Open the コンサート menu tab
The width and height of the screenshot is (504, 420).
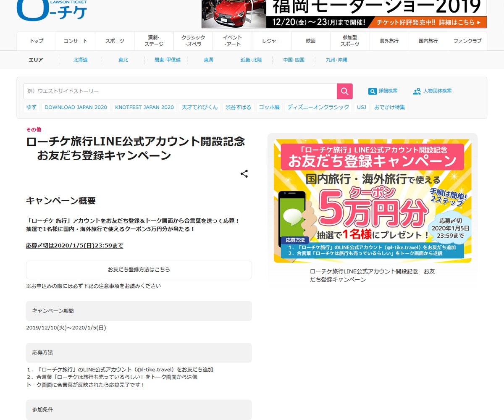coord(76,41)
